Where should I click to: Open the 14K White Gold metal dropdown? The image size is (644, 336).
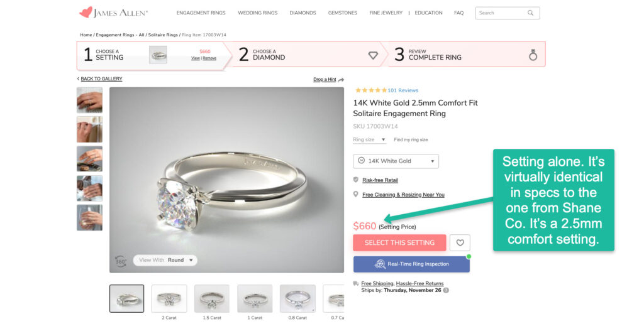(x=396, y=161)
